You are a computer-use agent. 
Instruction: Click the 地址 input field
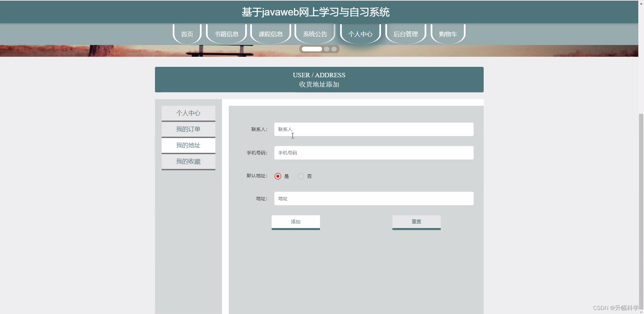(373, 198)
